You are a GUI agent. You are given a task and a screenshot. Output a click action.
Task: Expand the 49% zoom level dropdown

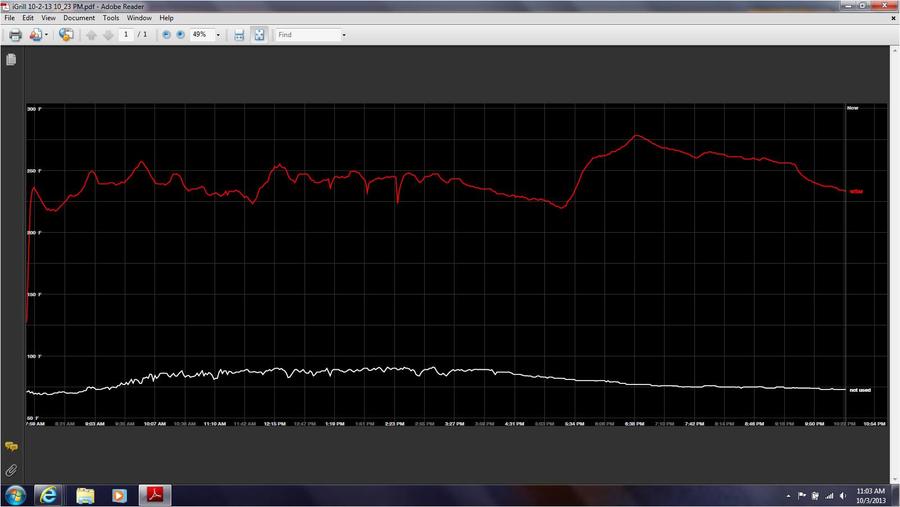[x=218, y=35]
